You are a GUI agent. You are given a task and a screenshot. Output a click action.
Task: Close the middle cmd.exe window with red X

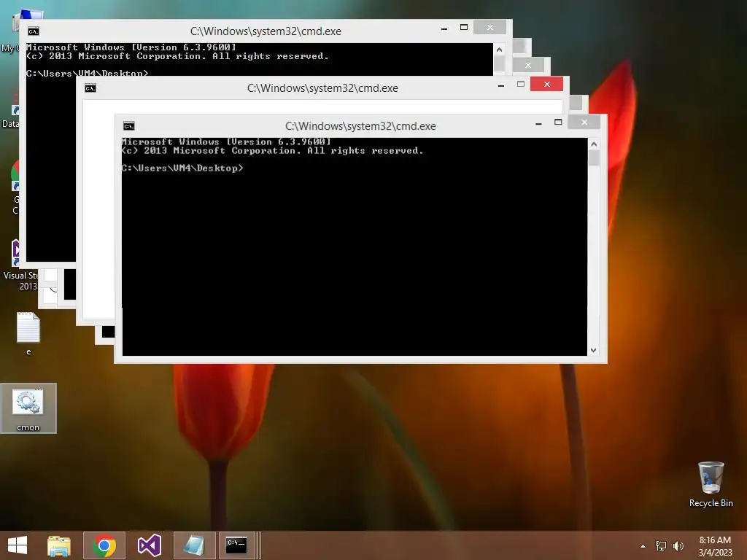click(x=547, y=85)
